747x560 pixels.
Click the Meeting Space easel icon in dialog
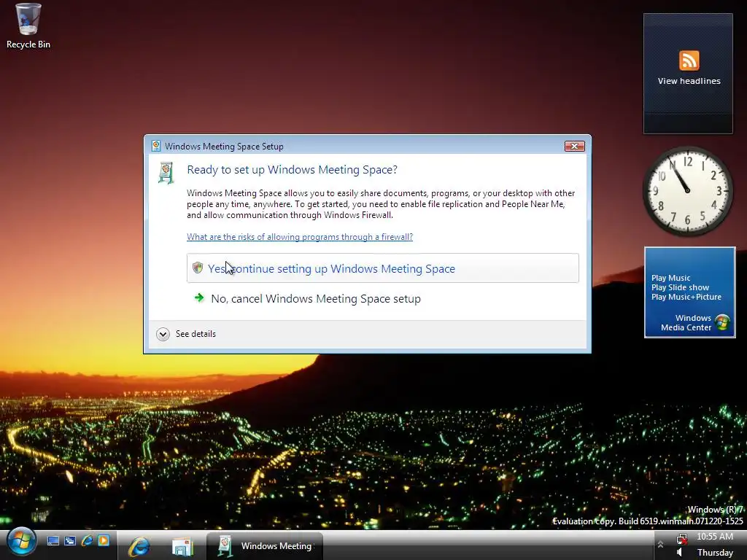pyautogui.click(x=166, y=173)
